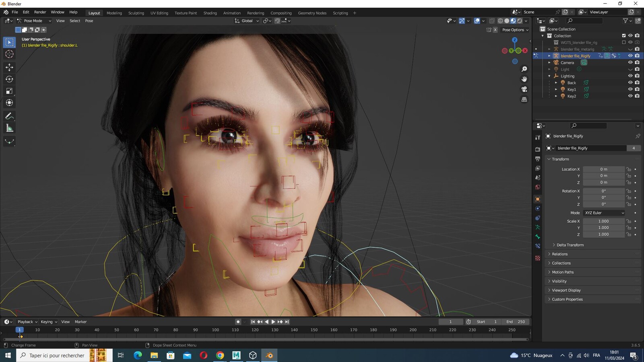
Task: Toggle visibility of the Key1 light
Action: coord(630,89)
